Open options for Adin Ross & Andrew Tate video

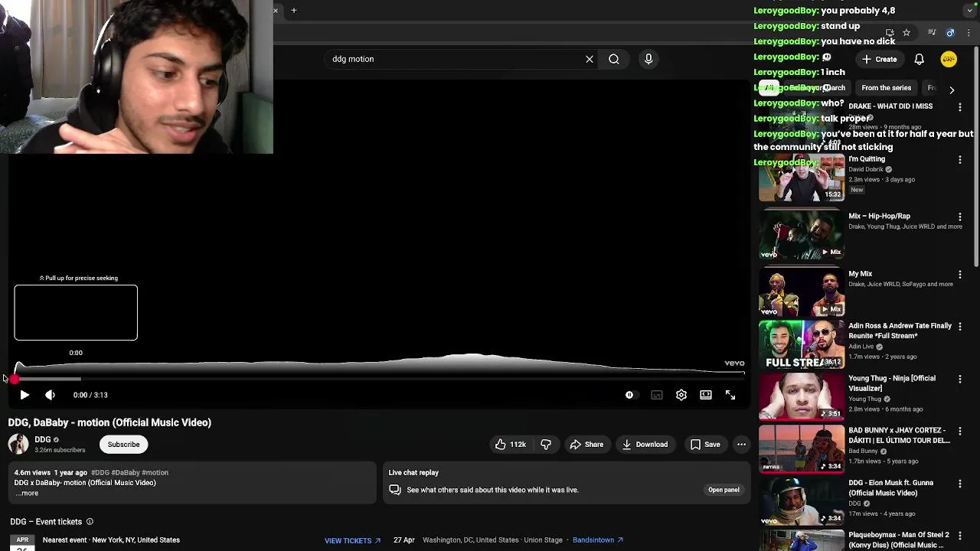tap(960, 327)
